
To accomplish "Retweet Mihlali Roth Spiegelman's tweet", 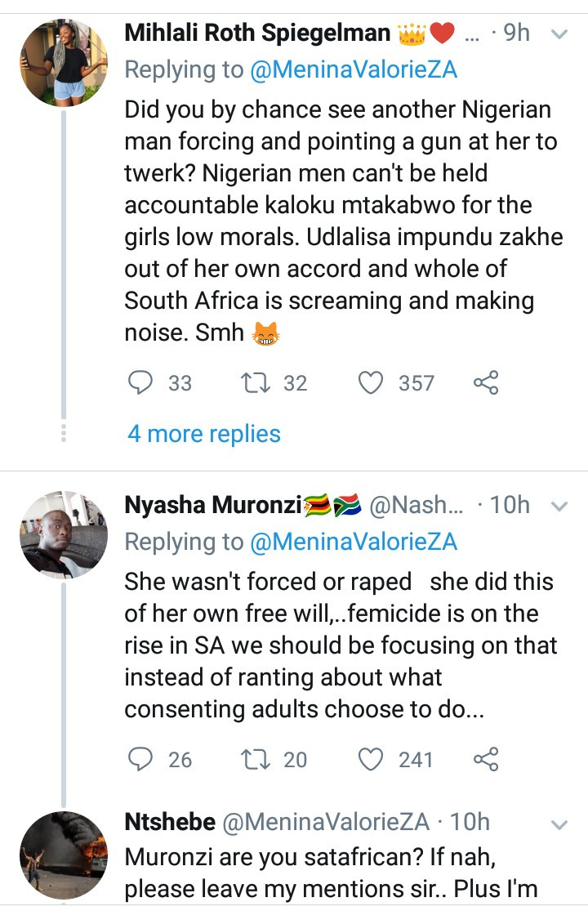I will (x=260, y=382).
